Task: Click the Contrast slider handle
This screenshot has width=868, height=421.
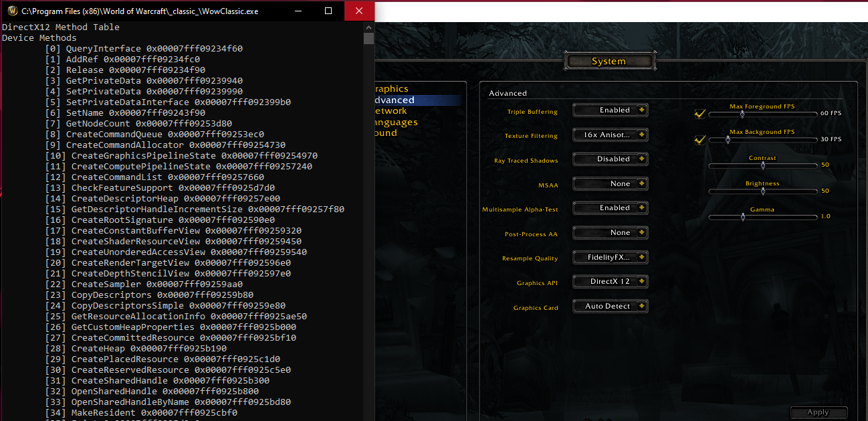Action: (762, 165)
